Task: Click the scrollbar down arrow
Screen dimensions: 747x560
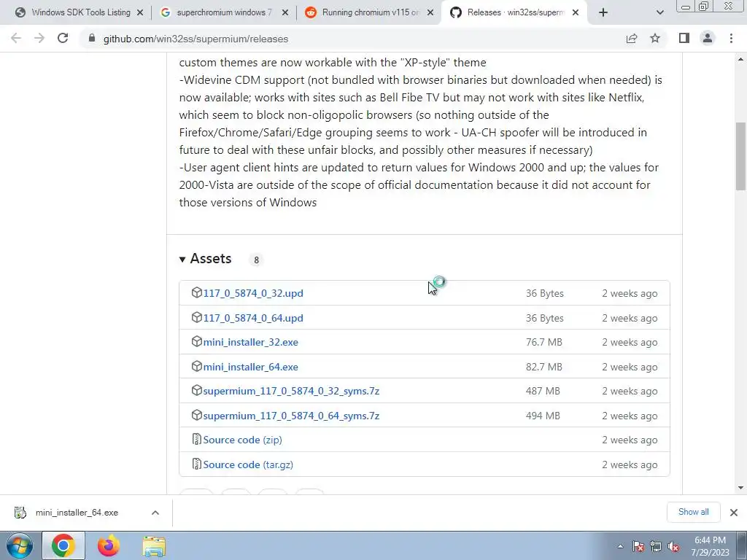Action: 740,488
